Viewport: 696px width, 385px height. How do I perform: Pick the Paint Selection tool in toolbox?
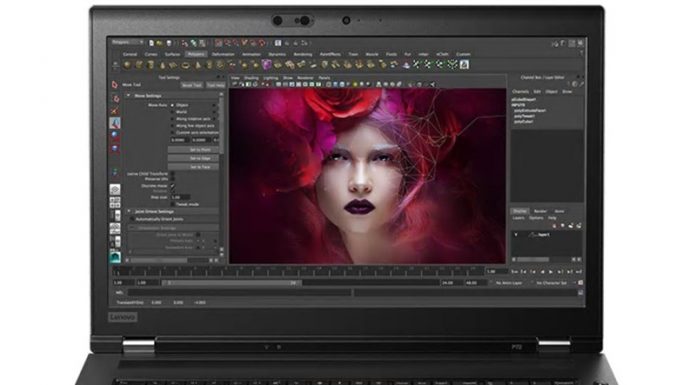pyautogui.click(x=115, y=111)
